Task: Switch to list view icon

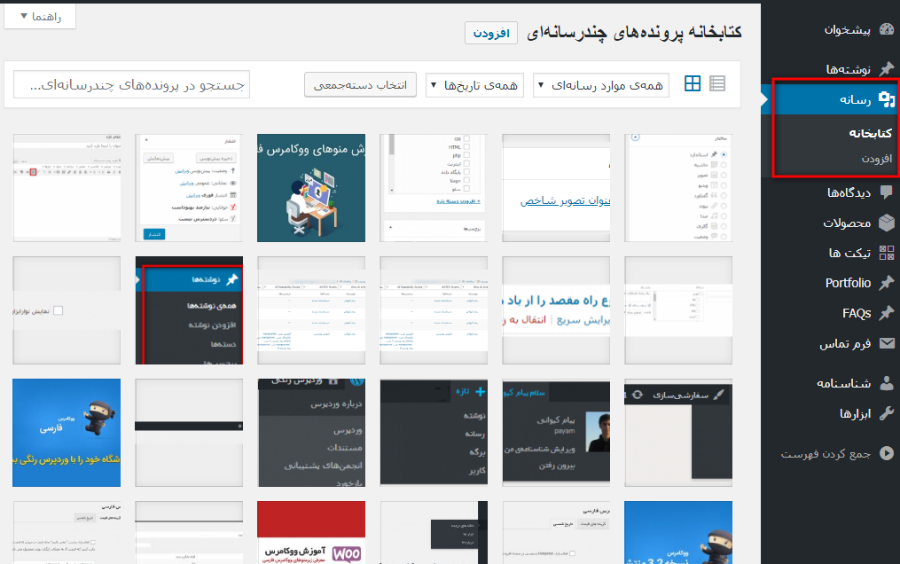Action: (x=717, y=84)
